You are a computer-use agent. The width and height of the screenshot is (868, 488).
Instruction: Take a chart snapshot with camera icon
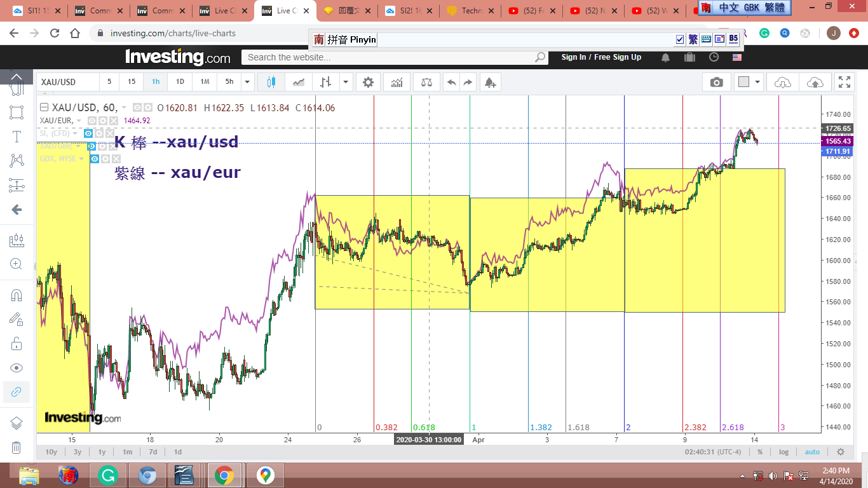click(716, 82)
